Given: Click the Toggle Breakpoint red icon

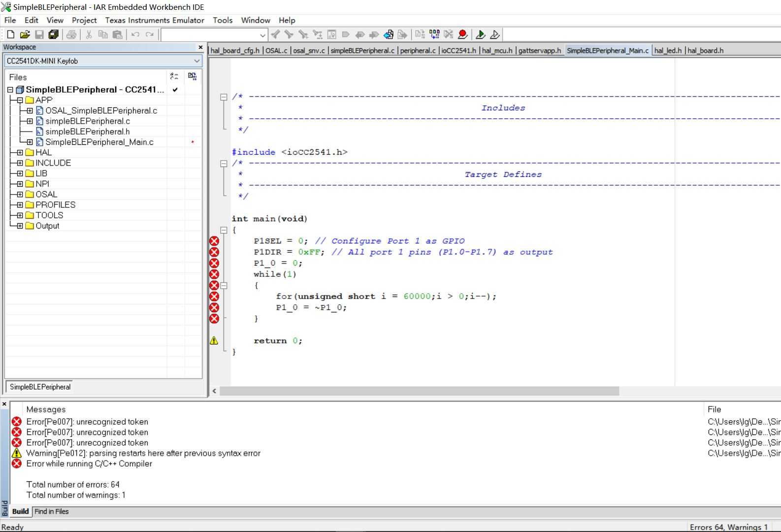Looking at the screenshot, I should point(462,34).
